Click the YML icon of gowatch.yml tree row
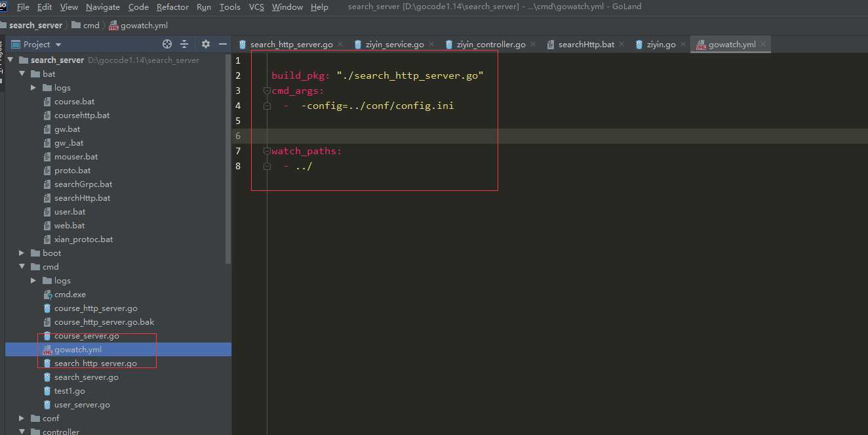This screenshot has width=868, height=435. coord(47,350)
